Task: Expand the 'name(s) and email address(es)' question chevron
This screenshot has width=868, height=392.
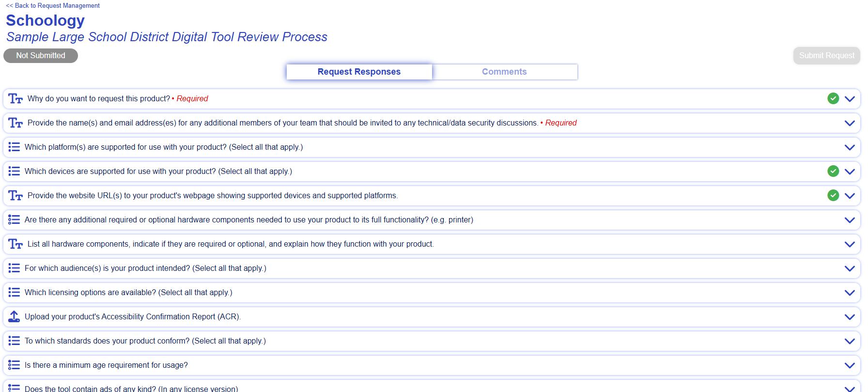Action: click(x=850, y=123)
